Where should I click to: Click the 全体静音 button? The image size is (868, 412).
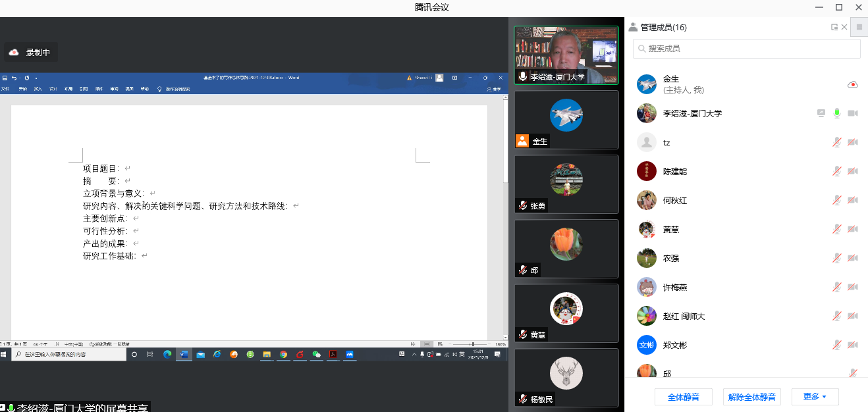683,397
